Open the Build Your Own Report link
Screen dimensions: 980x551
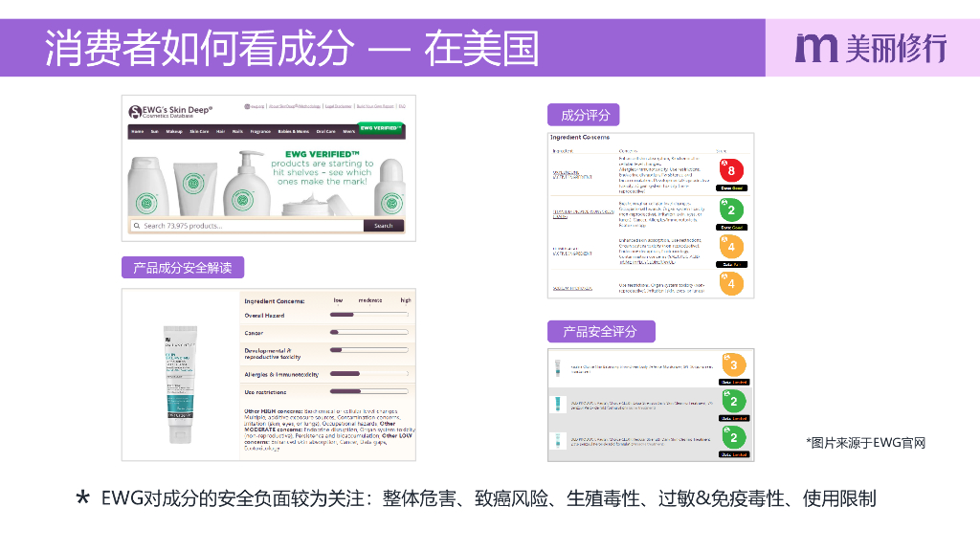coord(375,107)
